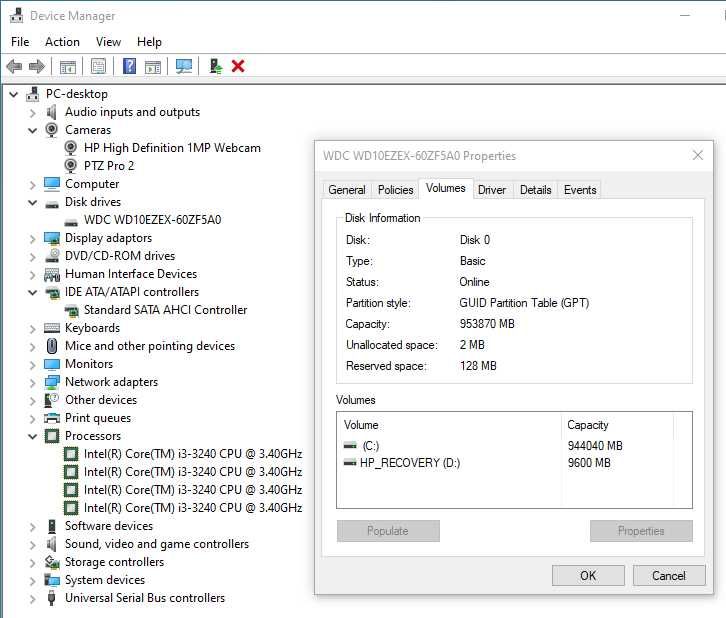
Task: Collapse the Disk drives category
Action: [x=32, y=202]
